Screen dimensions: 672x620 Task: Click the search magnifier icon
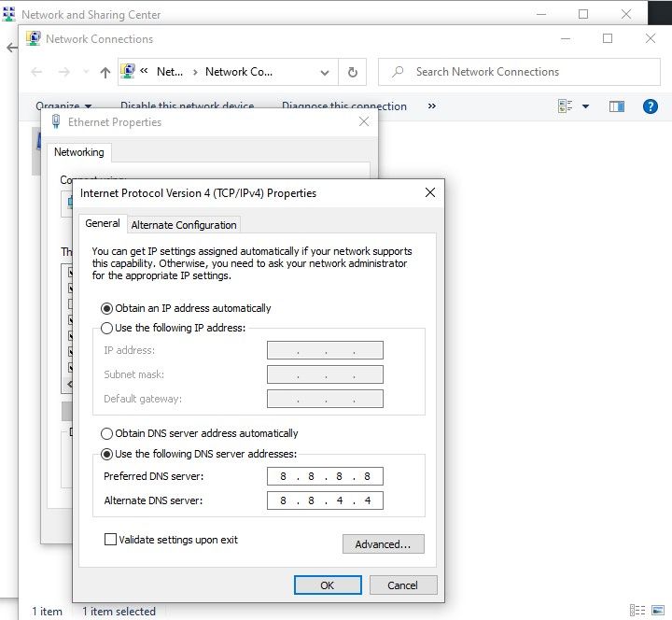[x=398, y=72]
